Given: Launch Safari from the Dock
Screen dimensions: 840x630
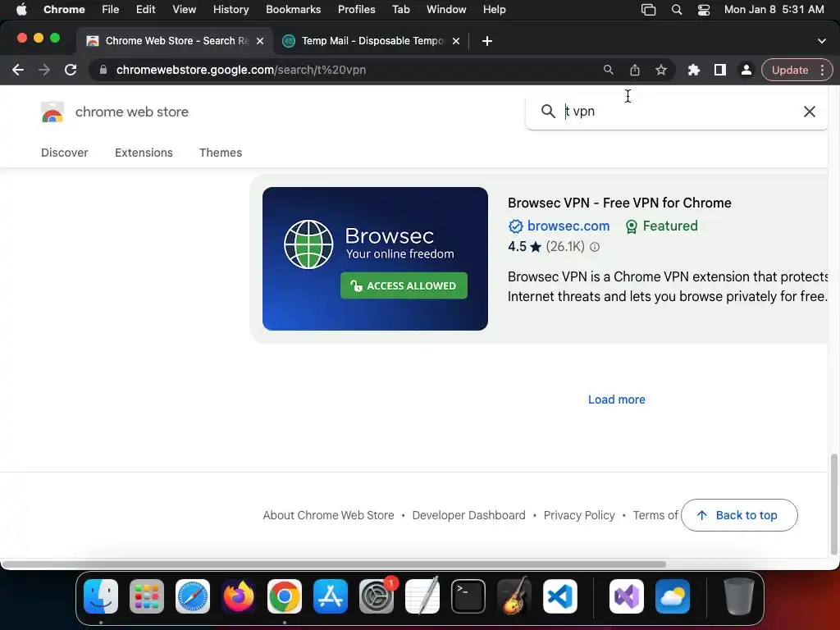Looking at the screenshot, I should pos(192,596).
